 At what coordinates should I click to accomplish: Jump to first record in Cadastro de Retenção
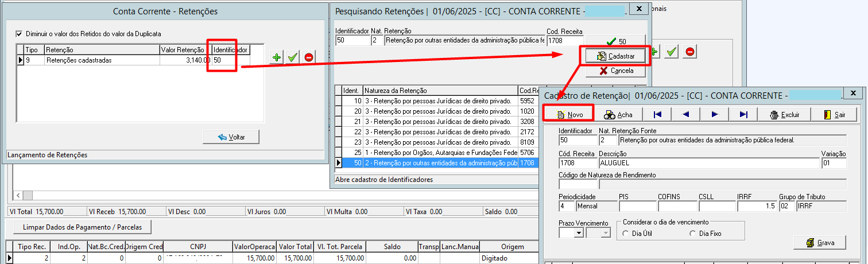657,114
